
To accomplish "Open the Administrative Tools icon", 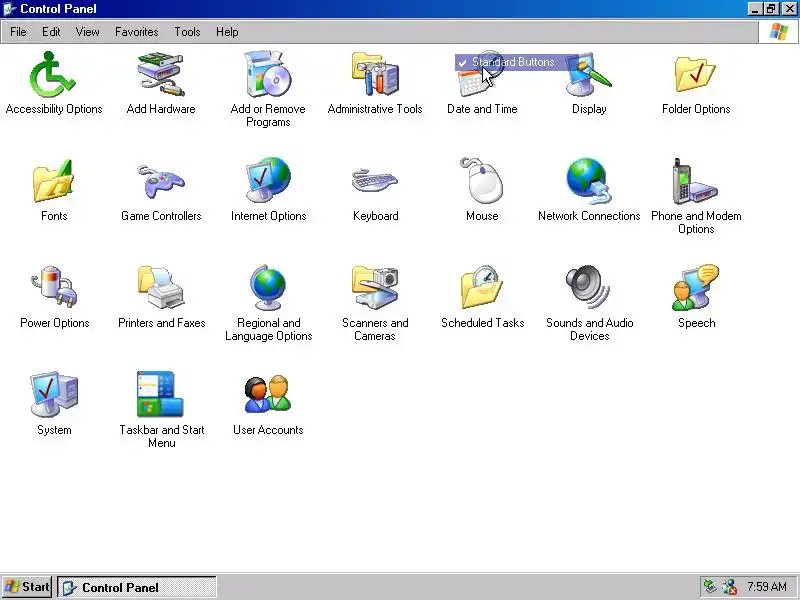I will 375,74.
